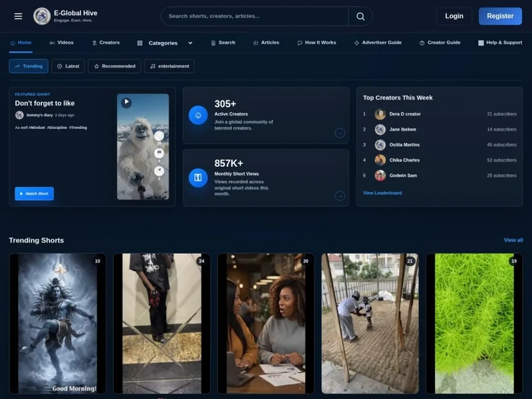Click the Dera D creator name
Screen dimensions: 532x399
click(x=405, y=114)
